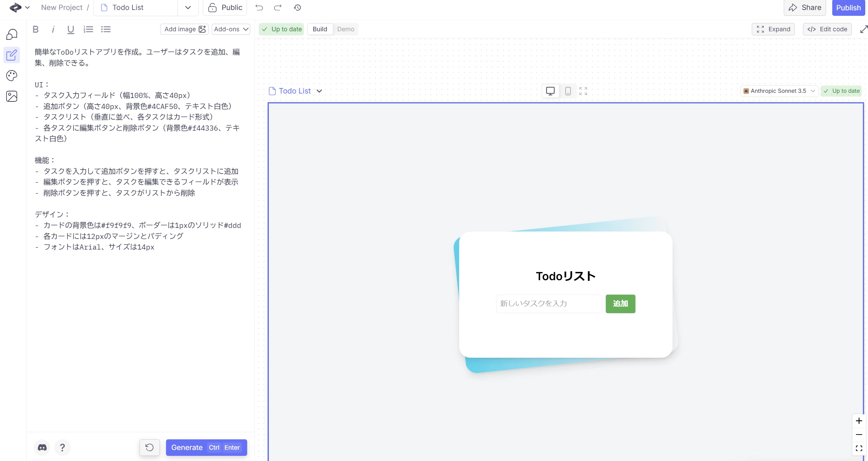868x461 pixels.
Task: Switch preview to desktop view
Action: [550, 91]
